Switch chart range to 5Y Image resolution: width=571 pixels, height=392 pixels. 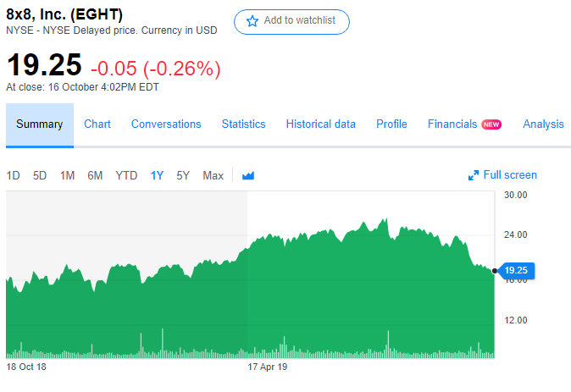pos(183,176)
